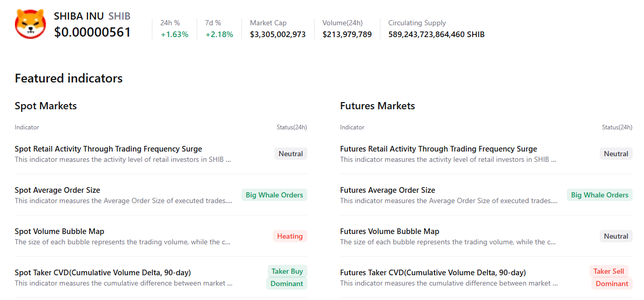Open the Futures Taker CVD indicator

pos(433,273)
